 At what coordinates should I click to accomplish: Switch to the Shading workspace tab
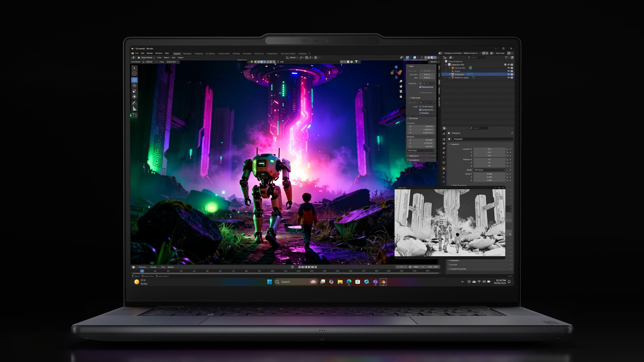236,54
